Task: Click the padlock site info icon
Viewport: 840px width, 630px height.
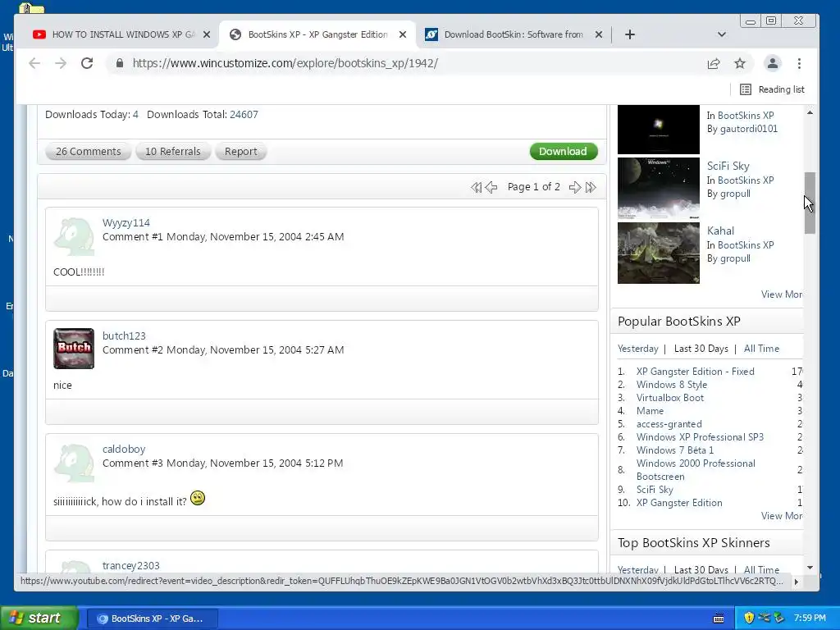Action: [x=120, y=63]
